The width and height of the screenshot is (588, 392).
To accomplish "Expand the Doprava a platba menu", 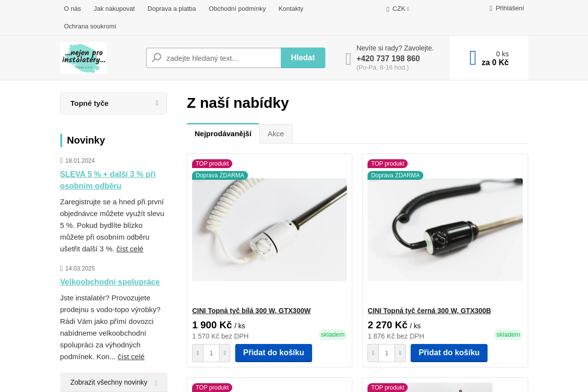I will point(171,8).
